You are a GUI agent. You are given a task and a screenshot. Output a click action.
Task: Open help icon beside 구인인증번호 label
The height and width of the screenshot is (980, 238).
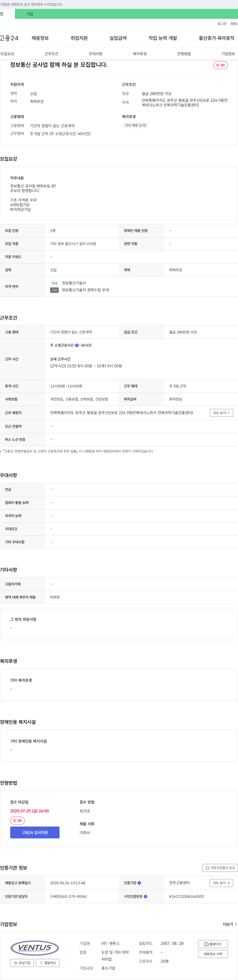pos(146,897)
